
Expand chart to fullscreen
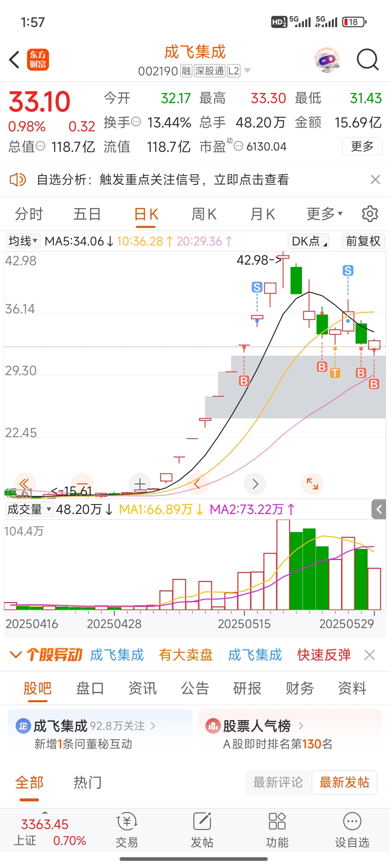[313, 484]
